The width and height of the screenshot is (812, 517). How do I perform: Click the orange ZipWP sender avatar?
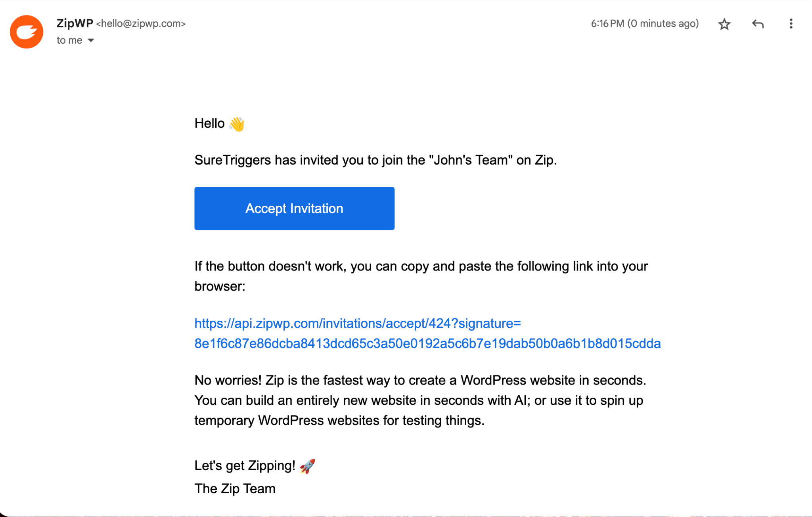point(27,32)
